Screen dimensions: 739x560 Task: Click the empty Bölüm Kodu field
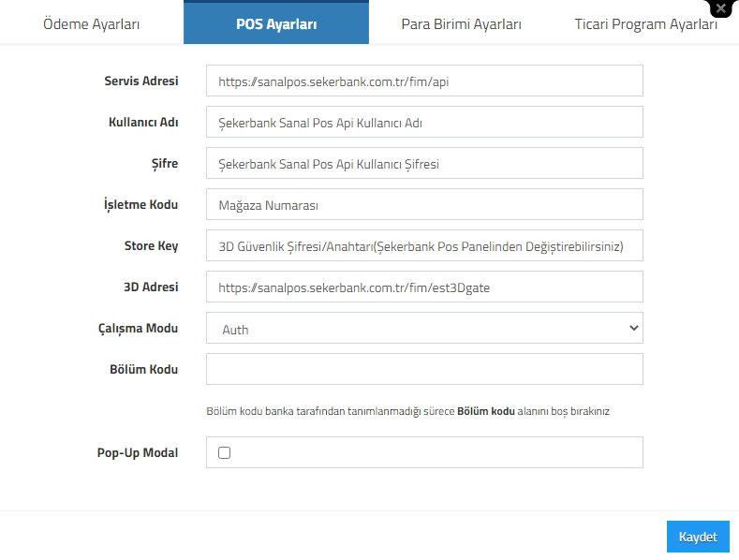coord(424,369)
